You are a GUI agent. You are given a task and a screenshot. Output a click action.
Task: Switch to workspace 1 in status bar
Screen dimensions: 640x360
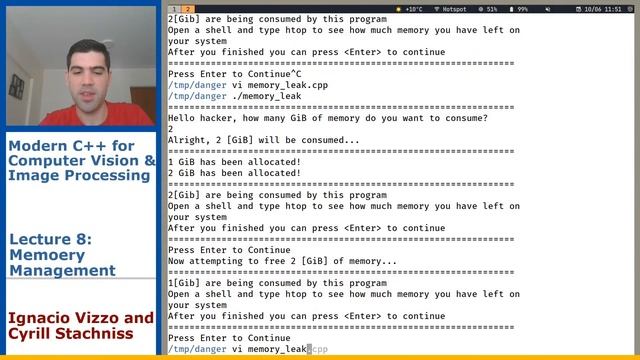tap(174, 9)
